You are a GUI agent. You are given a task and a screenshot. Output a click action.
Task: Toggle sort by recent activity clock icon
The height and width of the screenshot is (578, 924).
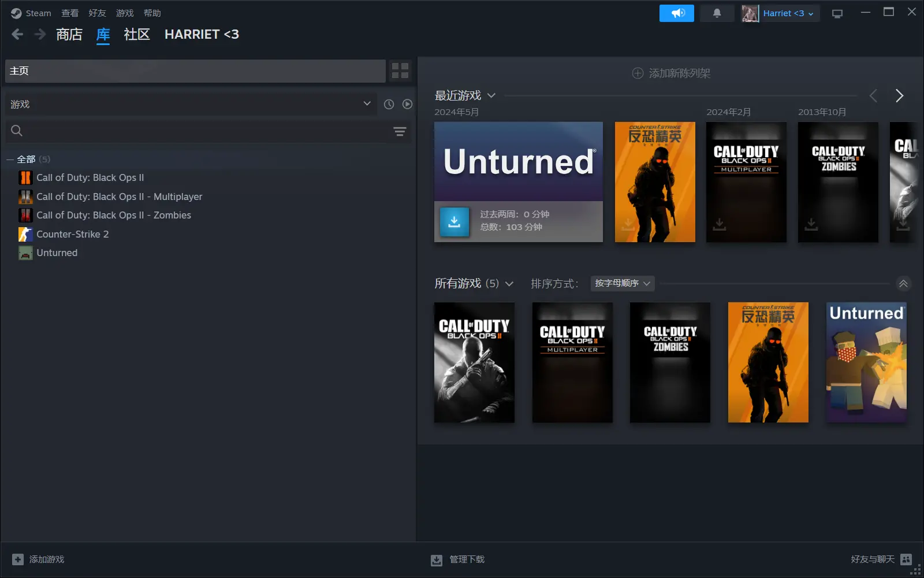click(x=389, y=104)
